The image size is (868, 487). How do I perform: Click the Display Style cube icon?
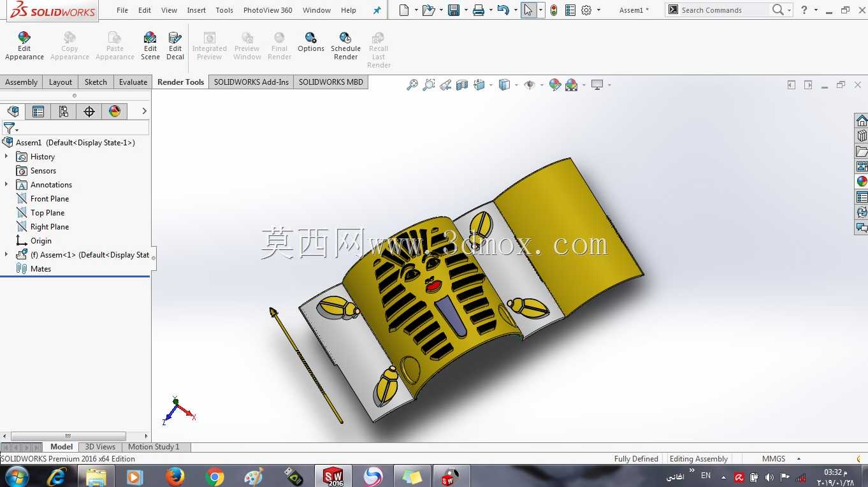pos(504,85)
